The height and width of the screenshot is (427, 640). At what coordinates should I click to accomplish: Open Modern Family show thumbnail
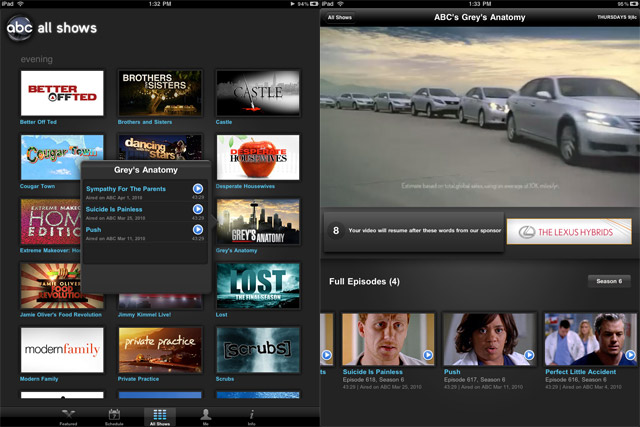tap(62, 350)
